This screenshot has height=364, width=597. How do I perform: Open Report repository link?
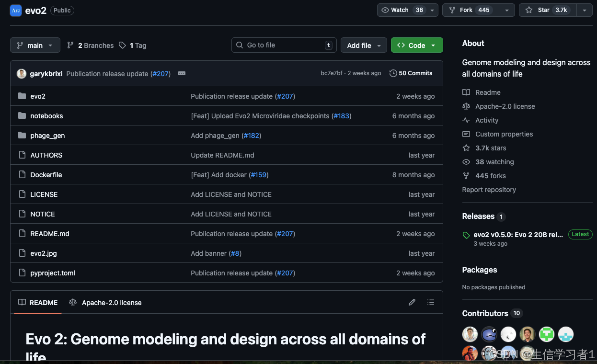[x=489, y=190]
